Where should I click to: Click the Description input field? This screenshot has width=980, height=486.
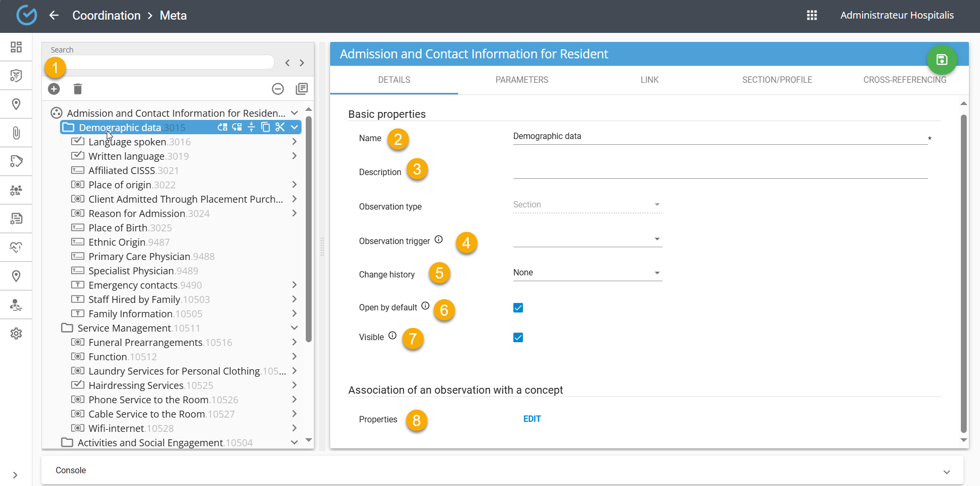point(720,171)
